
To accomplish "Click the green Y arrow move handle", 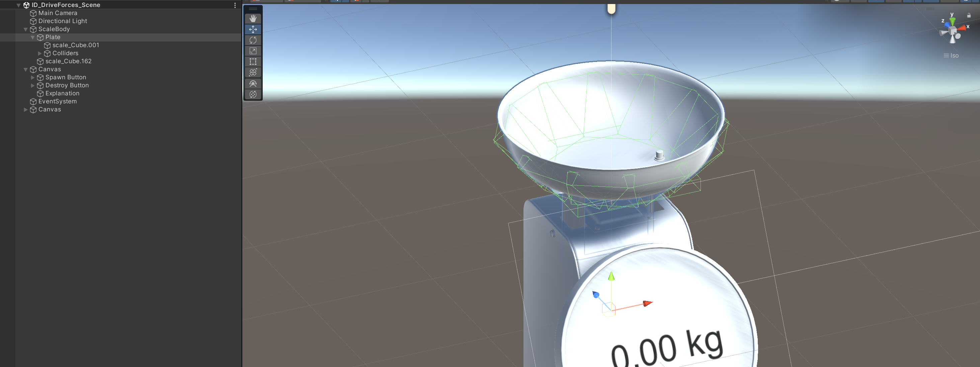I will click(x=611, y=276).
